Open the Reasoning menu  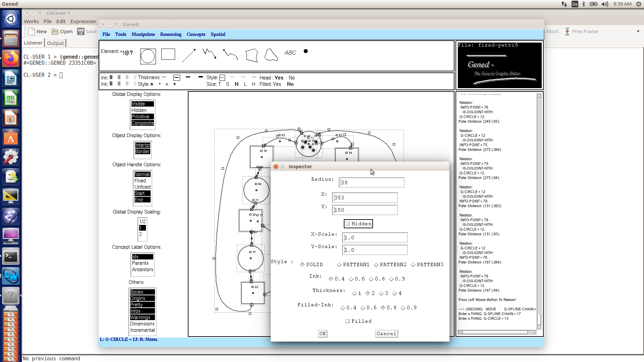pyautogui.click(x=171, y=34)
